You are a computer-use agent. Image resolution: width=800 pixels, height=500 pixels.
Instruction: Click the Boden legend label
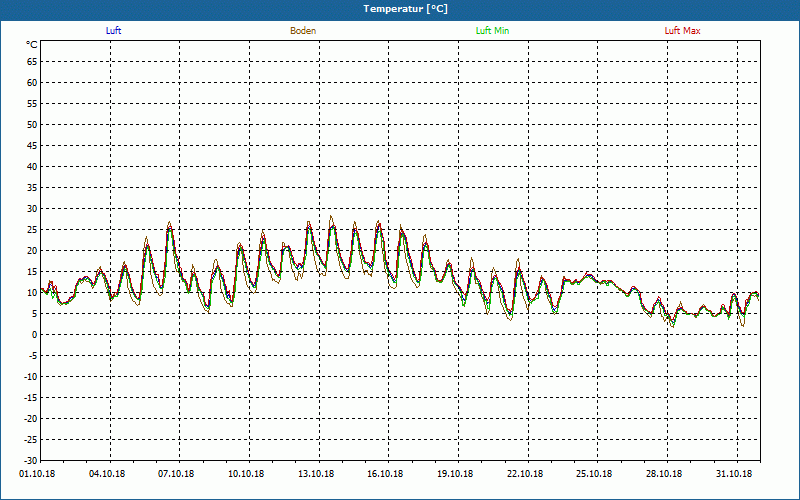(x=303, y=31)
